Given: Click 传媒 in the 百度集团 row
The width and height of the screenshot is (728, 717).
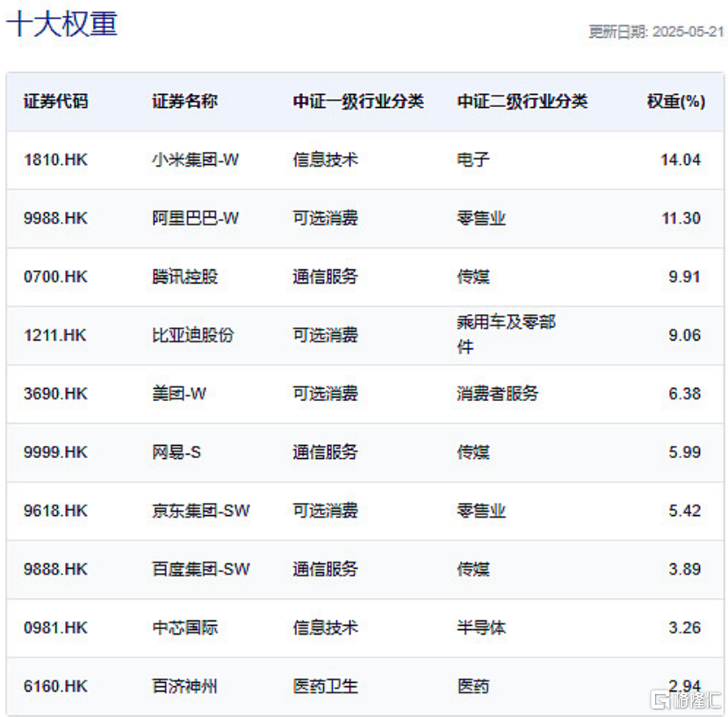Looking at the screenshot, I should tap(473, 569).
